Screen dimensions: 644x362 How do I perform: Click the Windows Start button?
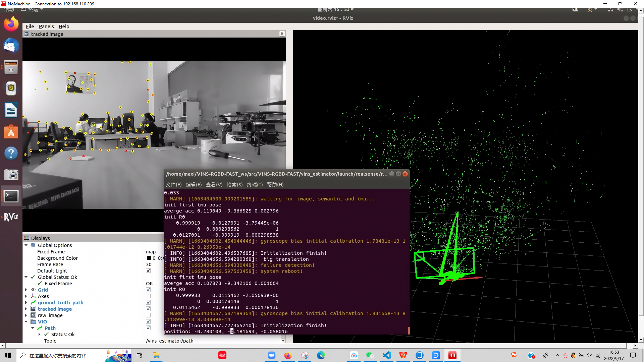[7, 355]
